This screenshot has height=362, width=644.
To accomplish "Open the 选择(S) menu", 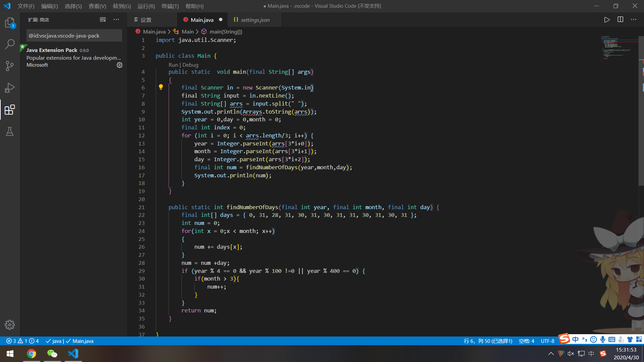I will [x=73, y=6].
